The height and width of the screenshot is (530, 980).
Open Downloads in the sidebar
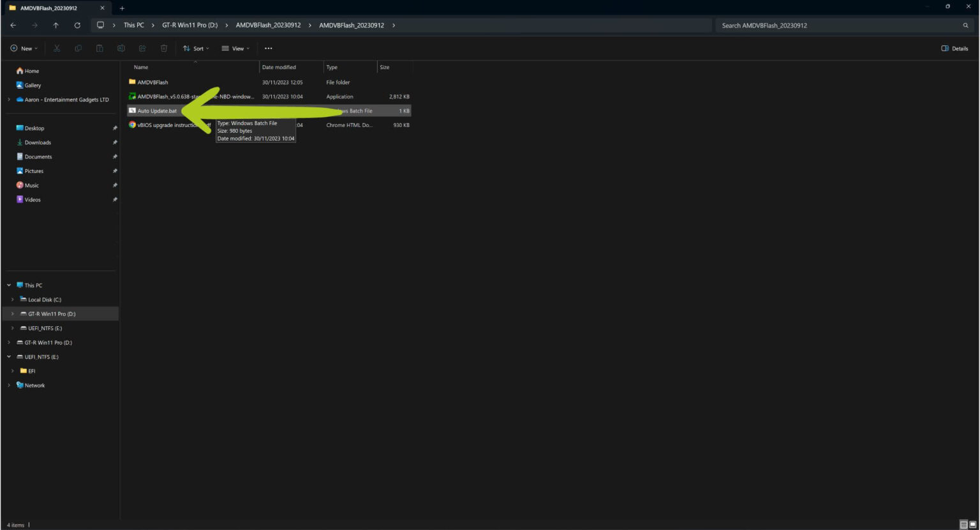(38, 142)
